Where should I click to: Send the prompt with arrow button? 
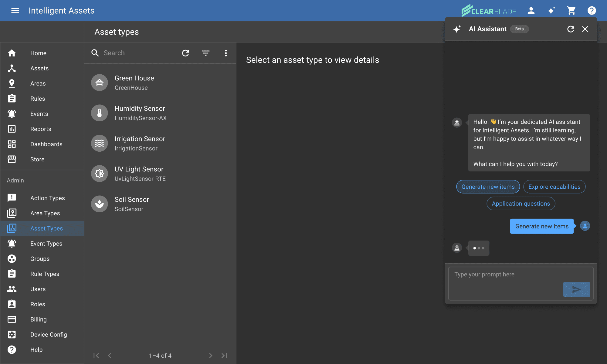coord(576,289)
